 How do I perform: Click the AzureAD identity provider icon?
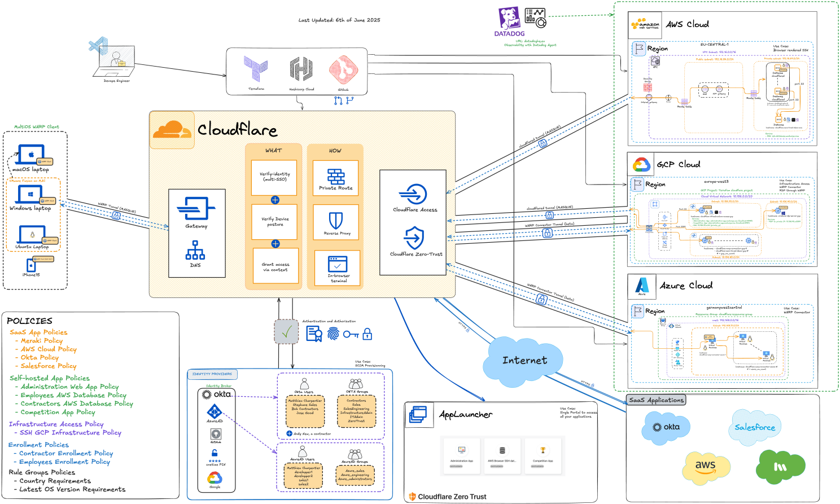215,411
